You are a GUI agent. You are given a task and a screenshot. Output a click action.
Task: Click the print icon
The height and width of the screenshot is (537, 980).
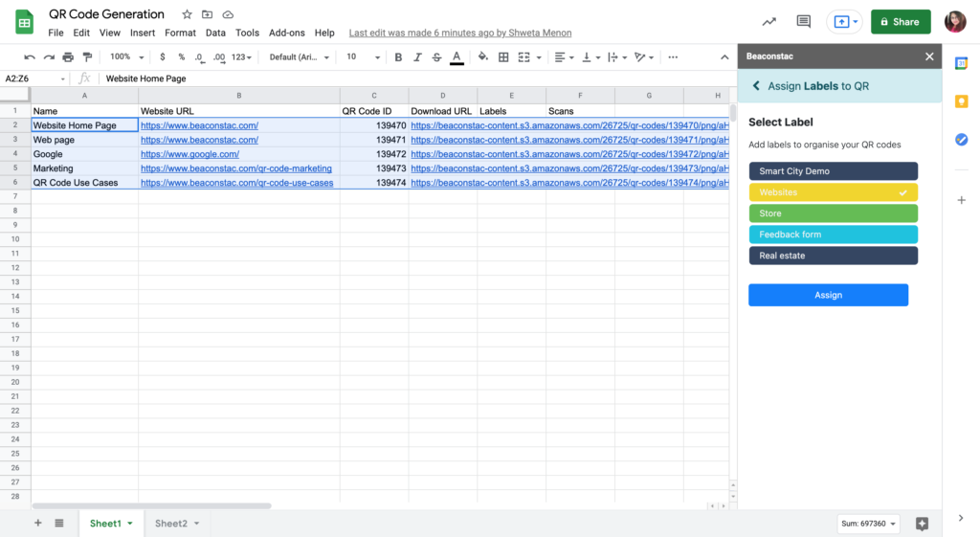pyautogui.click(x=68, y=56)
